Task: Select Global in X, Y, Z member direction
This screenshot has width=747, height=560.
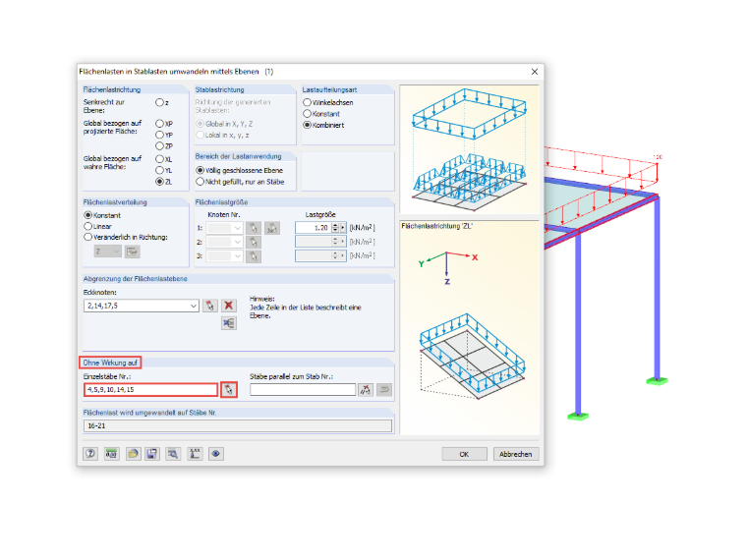Action: coord(201,124)
